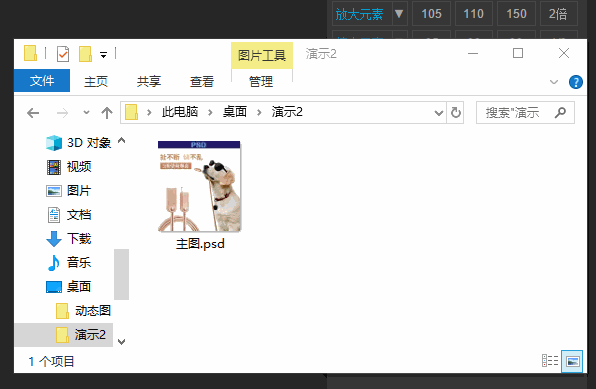The height and width of the screenshot is (389, 596).
Task: Select 演示2 folder in navigation pane
Action: tap(63, 335)
